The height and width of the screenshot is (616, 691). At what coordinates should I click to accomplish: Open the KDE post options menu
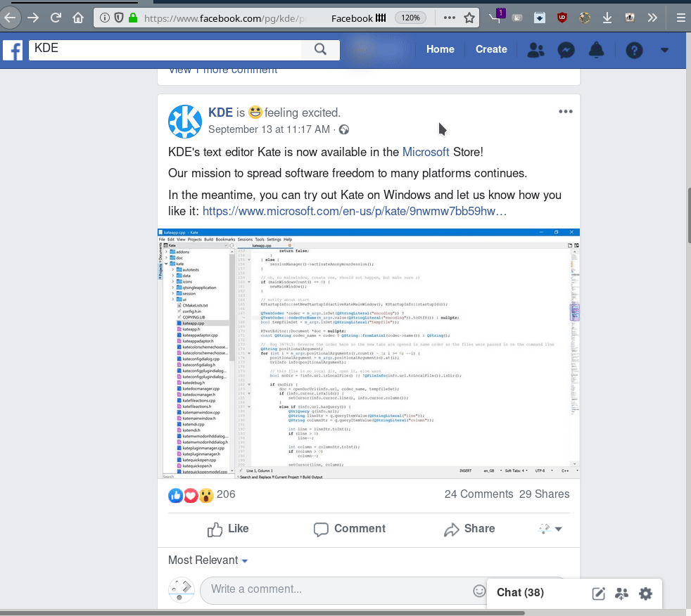pyautogui.click(x=566, y=111)
